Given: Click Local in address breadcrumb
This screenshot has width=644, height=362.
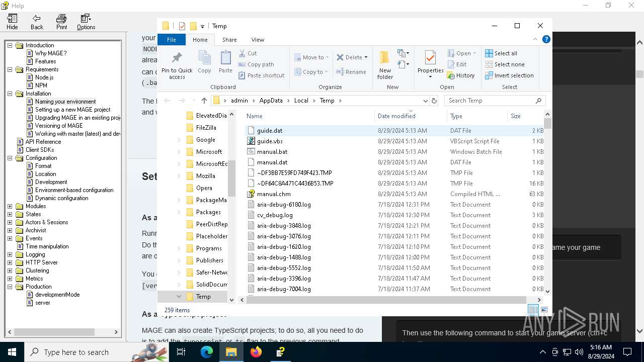Looking at the screenshot, I should (301, 101).
